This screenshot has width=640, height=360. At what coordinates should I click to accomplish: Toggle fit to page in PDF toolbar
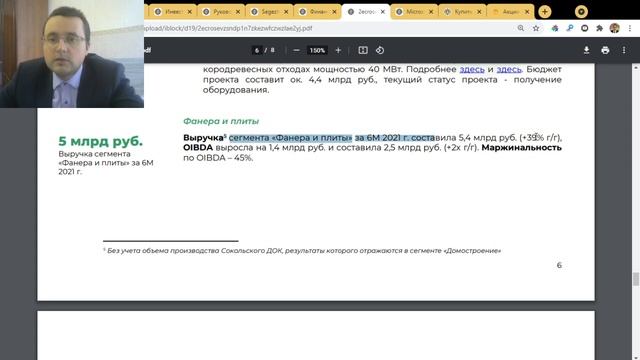click(363, 50)
